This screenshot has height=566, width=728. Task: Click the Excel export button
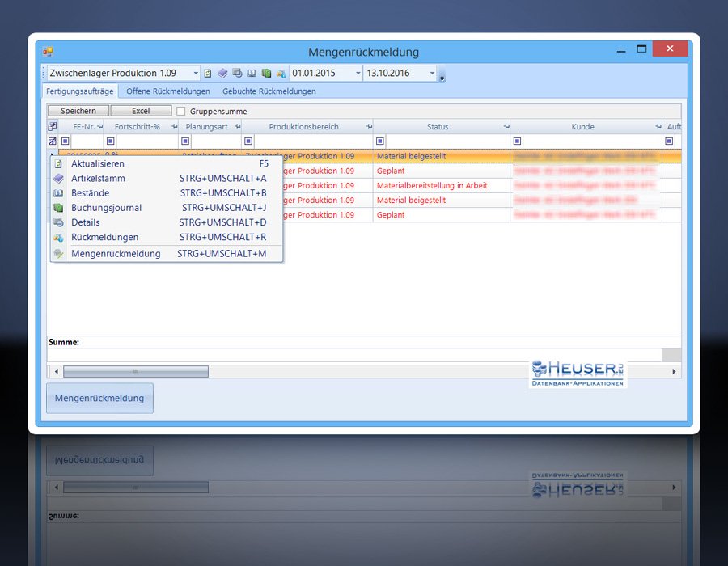[x=141, y=111]
